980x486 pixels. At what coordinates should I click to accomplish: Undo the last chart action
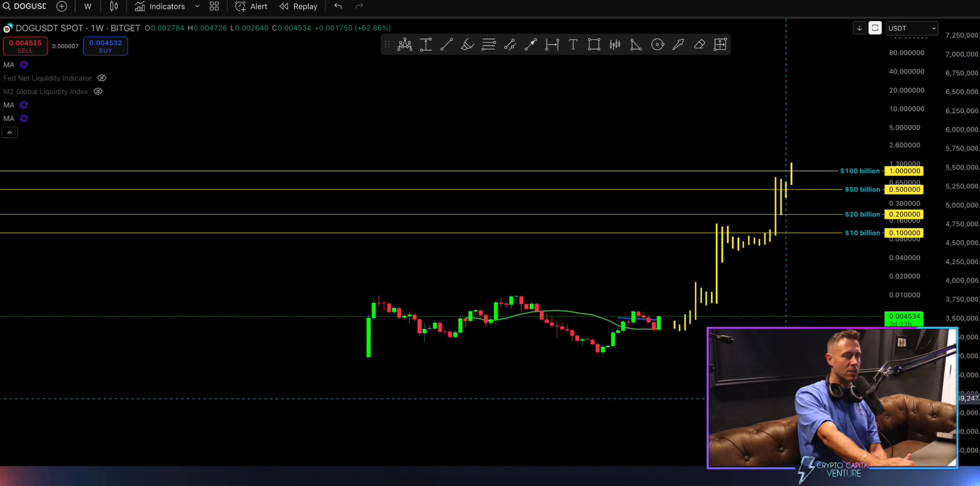(338, 6)
